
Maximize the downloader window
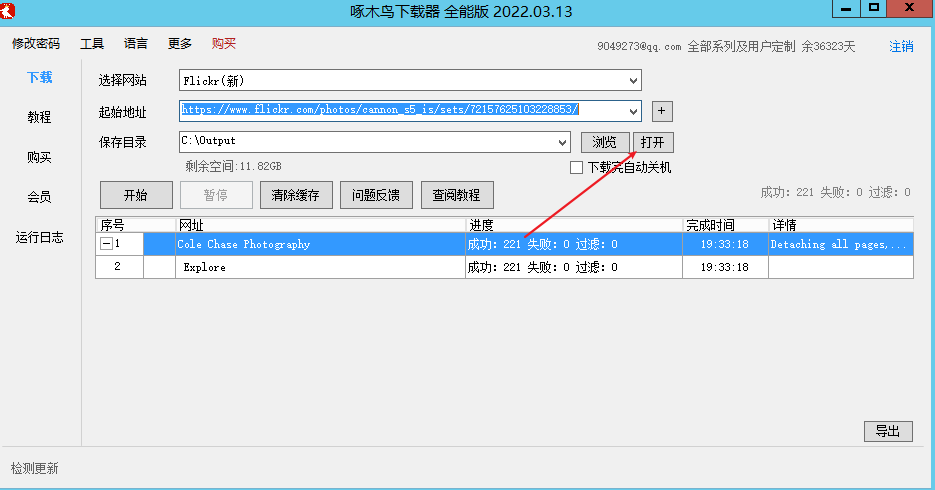874,8
